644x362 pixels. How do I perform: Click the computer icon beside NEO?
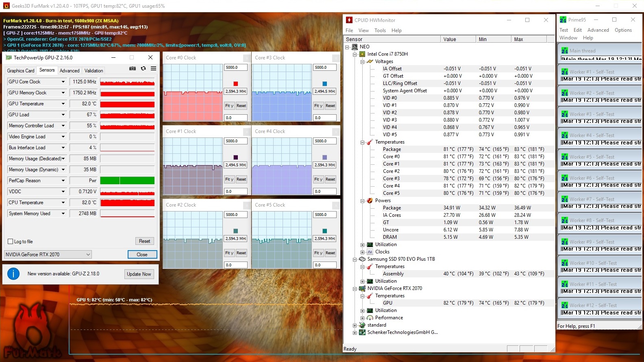355,47
